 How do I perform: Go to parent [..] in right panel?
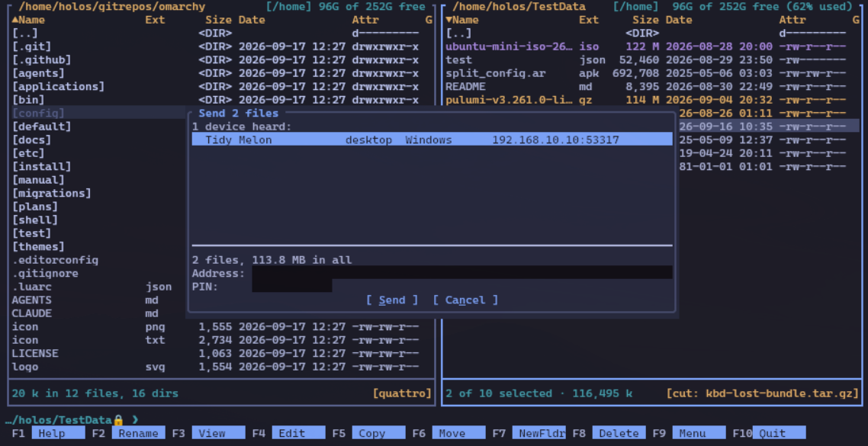(x=652, y=34)
